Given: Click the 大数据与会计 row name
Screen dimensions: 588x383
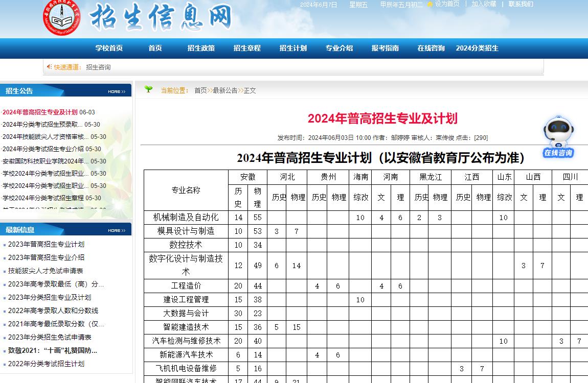Looking at the screenshot, I should pos(186,314).
